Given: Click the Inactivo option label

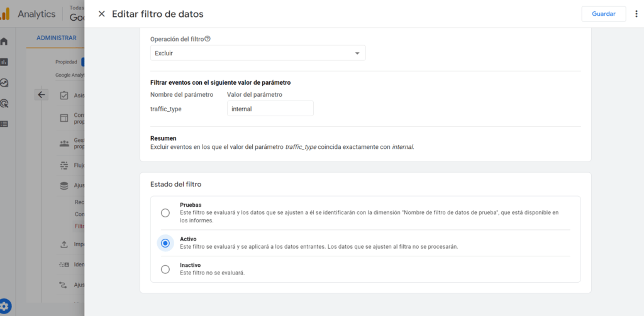Looking at the screenshot, I should pos(190,265).
